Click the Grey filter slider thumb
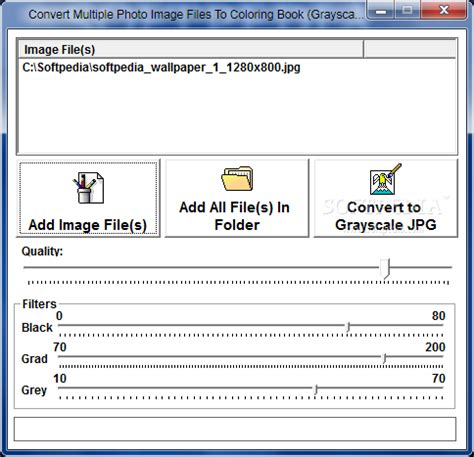Image resolution: width=474 pixels, height=457 pixels. pos(316,389)
